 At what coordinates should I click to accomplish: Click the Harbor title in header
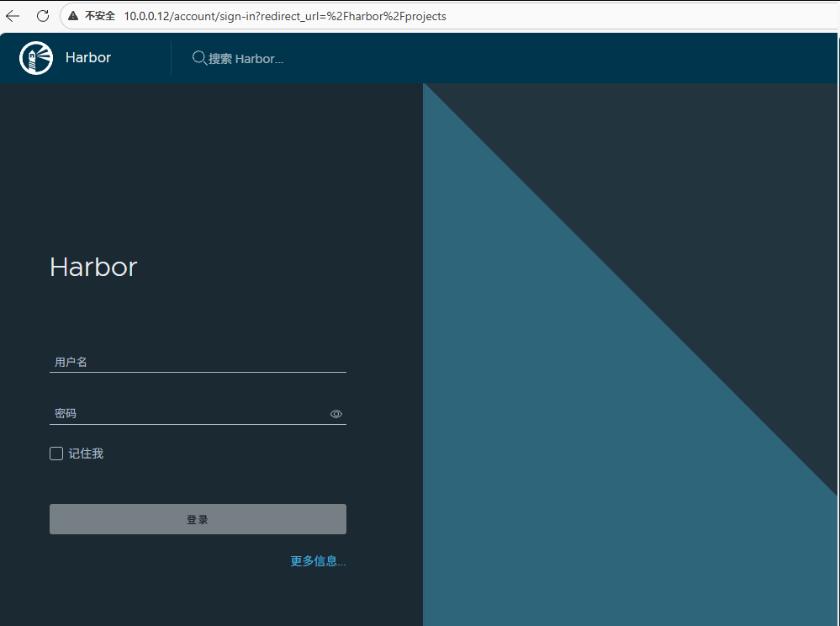tap(87, 57)
